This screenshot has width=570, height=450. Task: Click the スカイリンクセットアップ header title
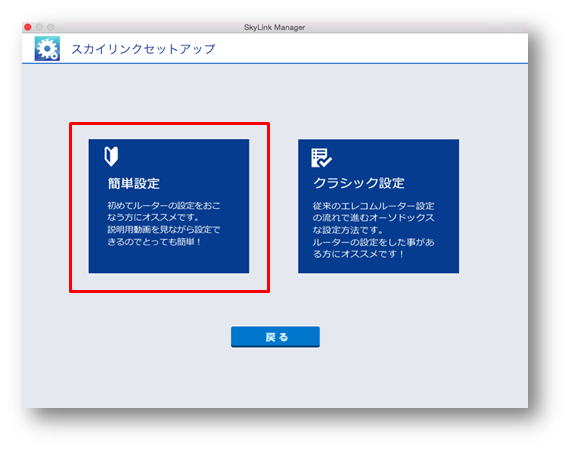[x=143, y=49]
